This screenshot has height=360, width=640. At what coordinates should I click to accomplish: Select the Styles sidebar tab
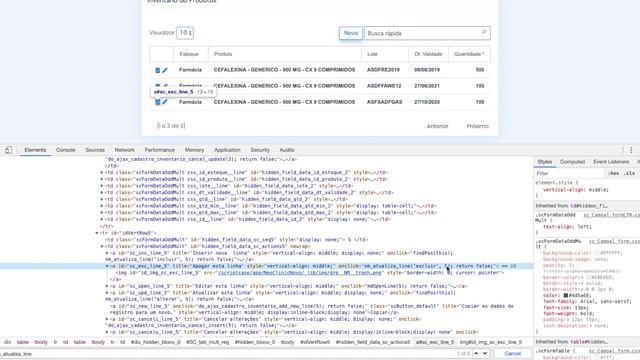pos(544,162)
